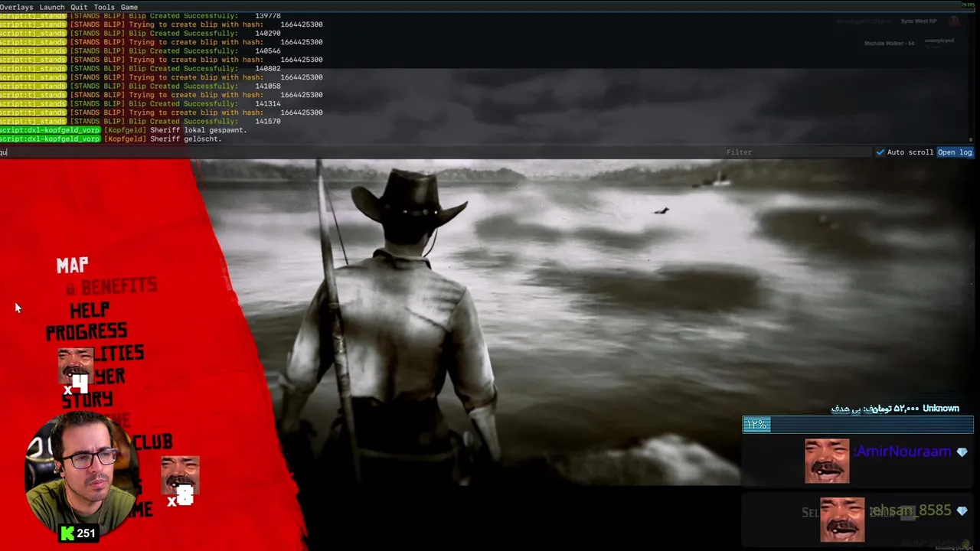Open the Launch console menu
This screenshot has width=980, height=551.
coord(51,7)
